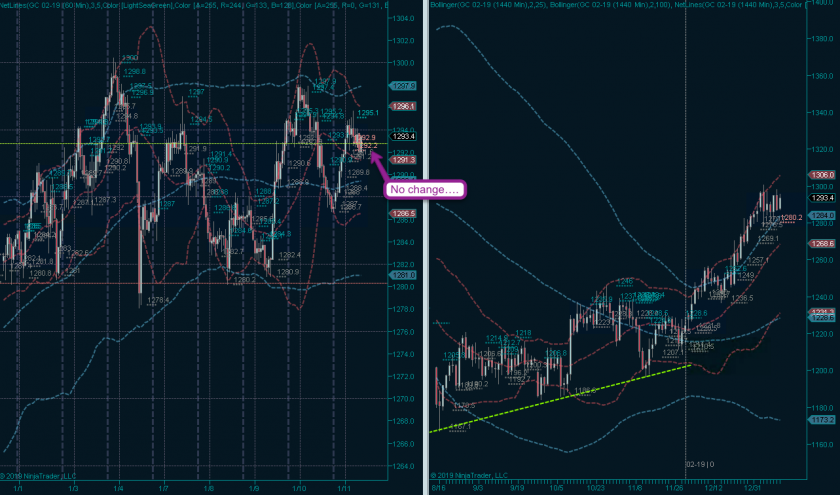This screenshot has height=495, width=840.
Task: Click the 8/16 date label on the time axis
Action: click(438, 489)
